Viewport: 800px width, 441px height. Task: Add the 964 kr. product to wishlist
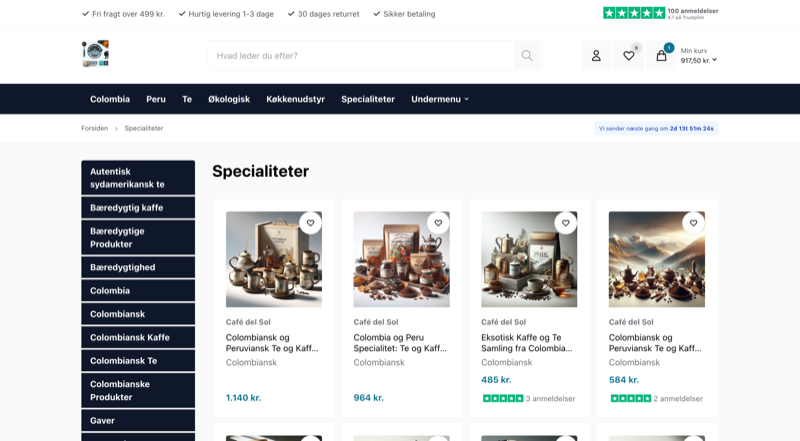click(x=438, y=223)
